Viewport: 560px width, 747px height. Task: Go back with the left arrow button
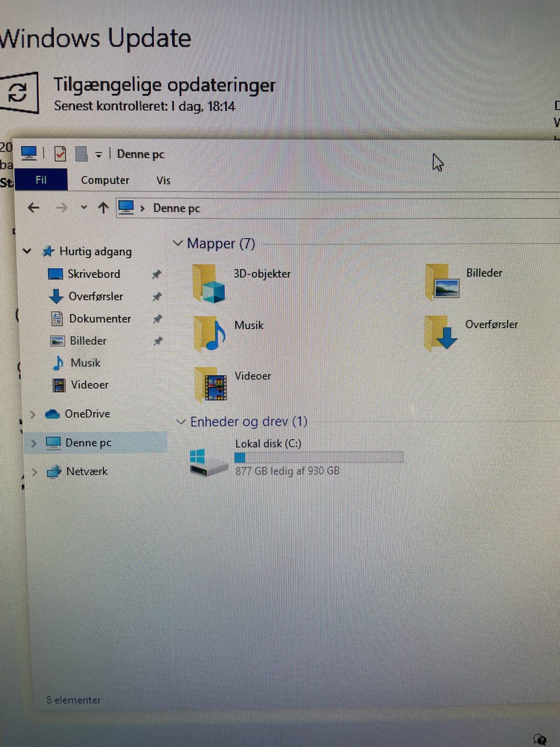coord(34,207)
